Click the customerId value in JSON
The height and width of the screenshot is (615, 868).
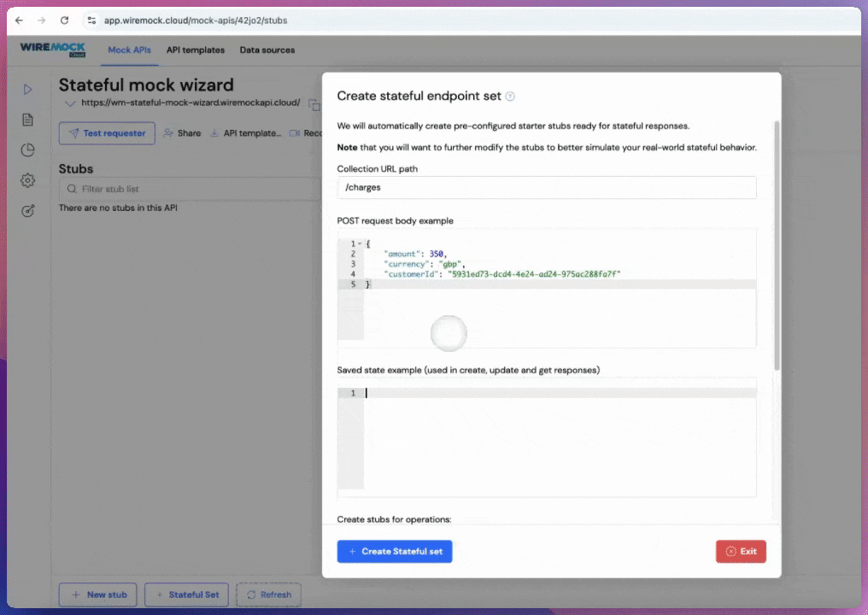(x=534, y=274)
